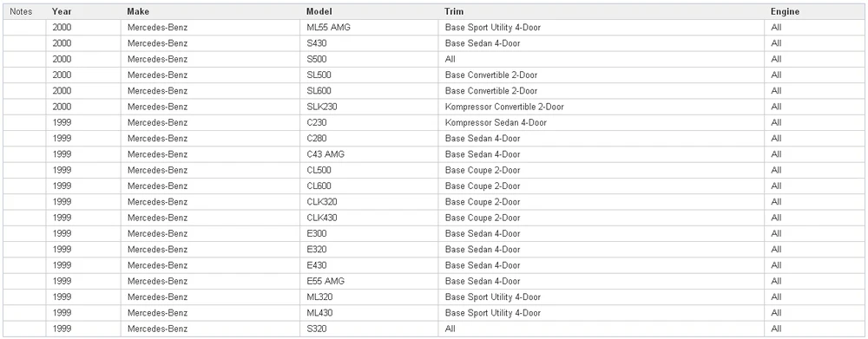Select Kompressor Sedan 4-Door trim cell

(x=602, y=123)
